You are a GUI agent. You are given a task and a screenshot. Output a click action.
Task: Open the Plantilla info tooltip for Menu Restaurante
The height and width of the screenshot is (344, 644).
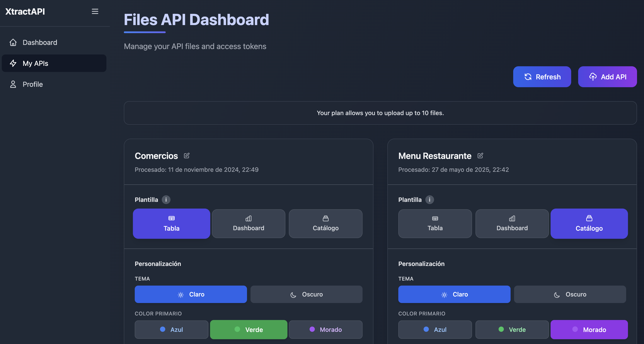click(x=430, y=200)
